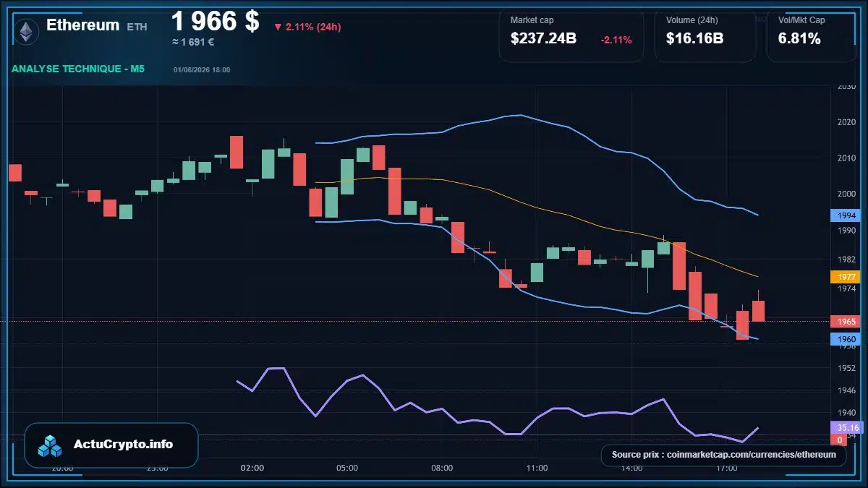868x488 pixels.
Task: Click the 1 966 $ price value
Action: point(215,21)
